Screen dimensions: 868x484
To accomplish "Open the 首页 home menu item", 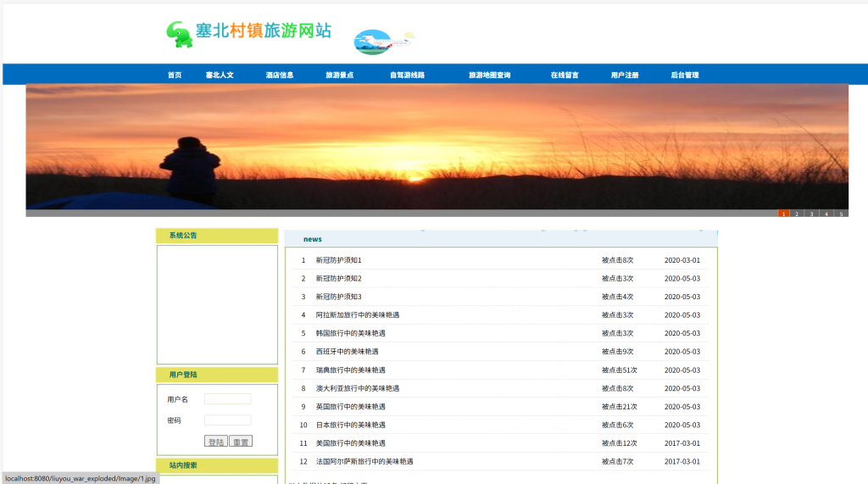I will click(175, 75).
